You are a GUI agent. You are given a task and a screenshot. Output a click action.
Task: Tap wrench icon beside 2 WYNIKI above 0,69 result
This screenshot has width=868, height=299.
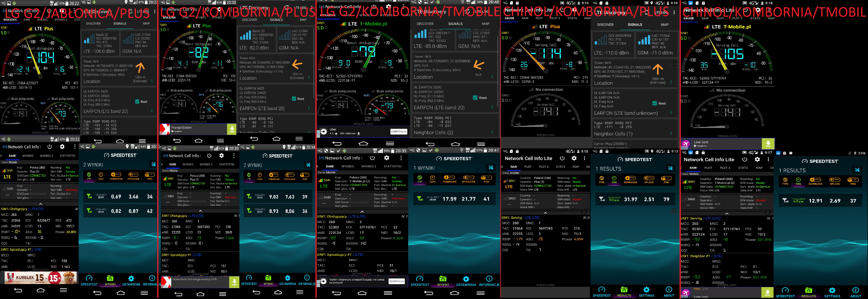(x=154, y=164)
